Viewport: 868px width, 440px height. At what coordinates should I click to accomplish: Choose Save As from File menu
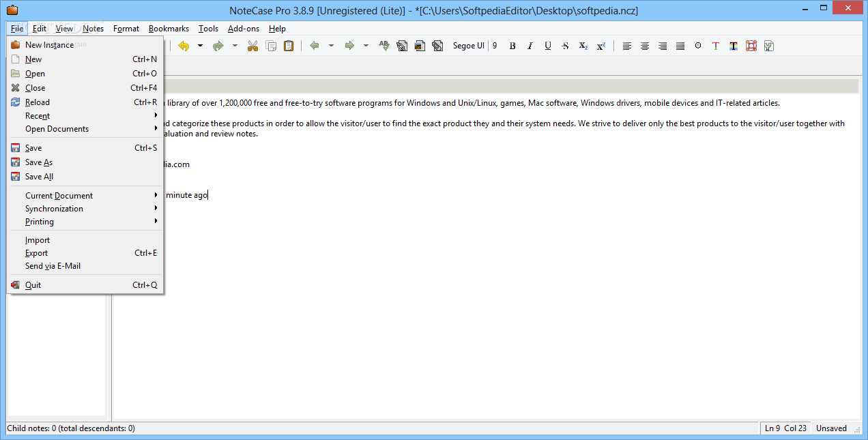(85, 162)
